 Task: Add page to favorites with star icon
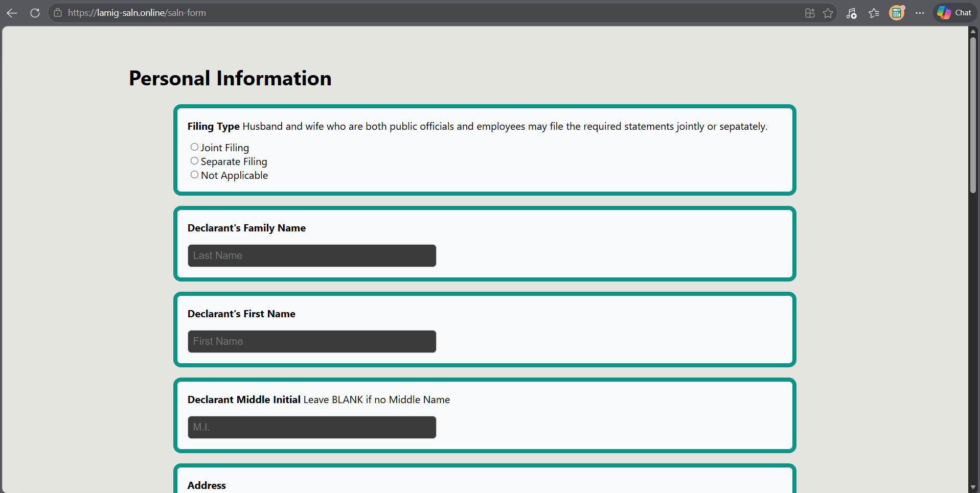coord(828,13)
